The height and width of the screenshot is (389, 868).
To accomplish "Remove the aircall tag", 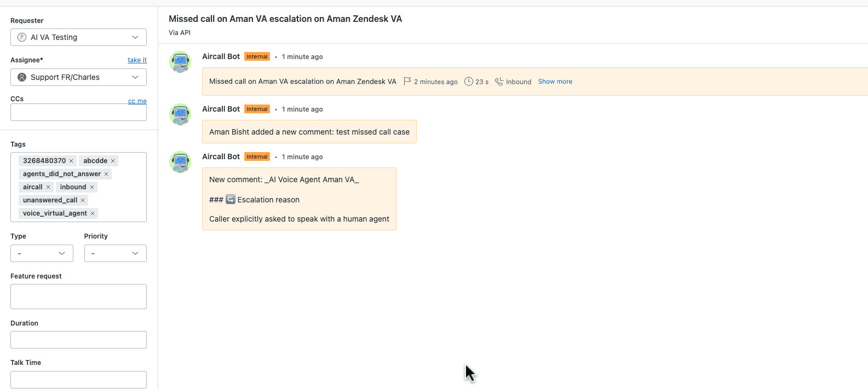I will click(x=48, y=187).
